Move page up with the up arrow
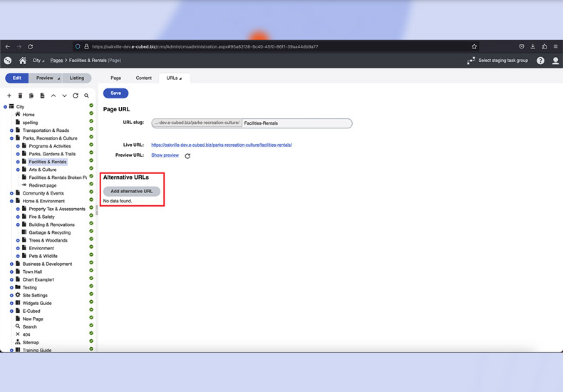Viewport: 563px width, 392px height. click(53, 96)
